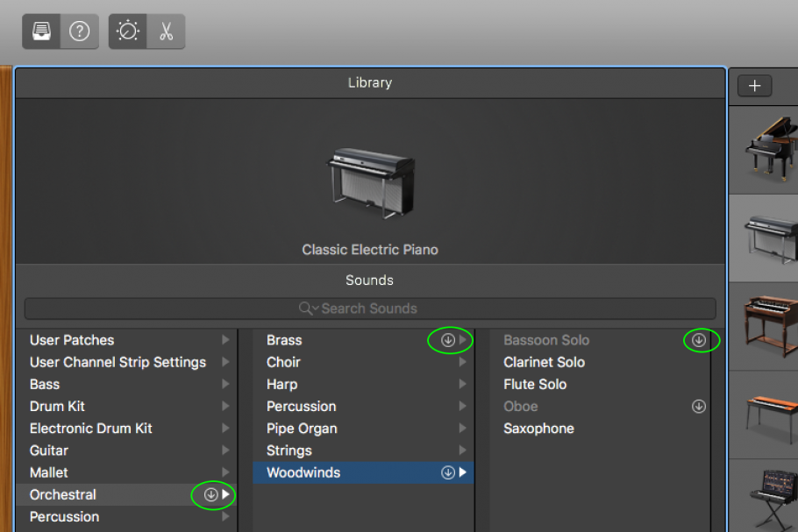798x532 pixels.
Task: Choose the Saxophone patch
Action: click(538, 429)
